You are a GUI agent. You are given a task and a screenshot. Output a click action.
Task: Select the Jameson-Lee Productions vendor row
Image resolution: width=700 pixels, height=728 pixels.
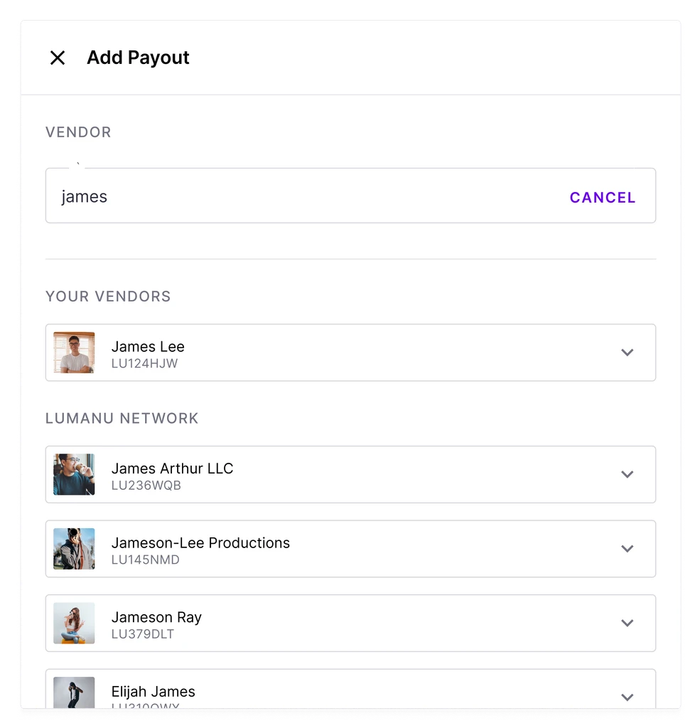pos(320,548)
